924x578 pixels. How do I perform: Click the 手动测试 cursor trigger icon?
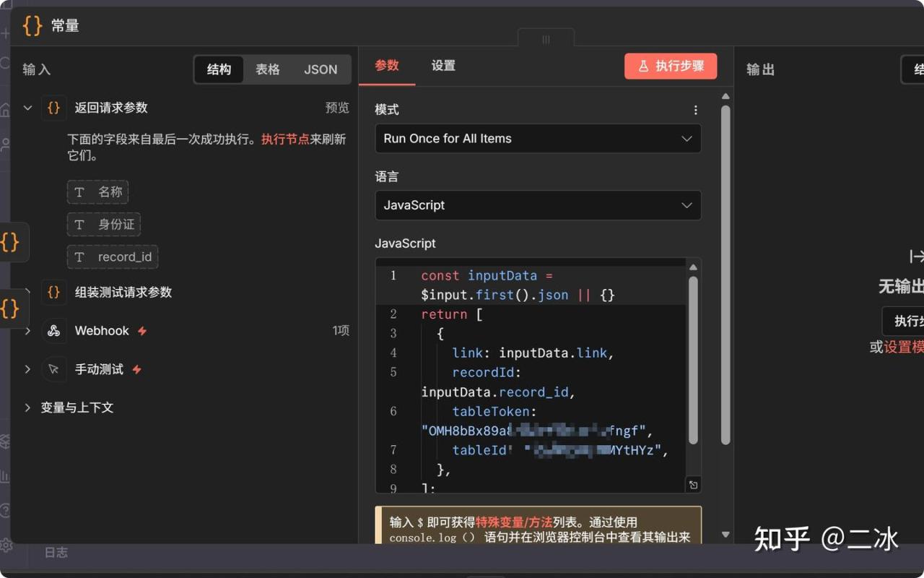[x=53, y=369]
